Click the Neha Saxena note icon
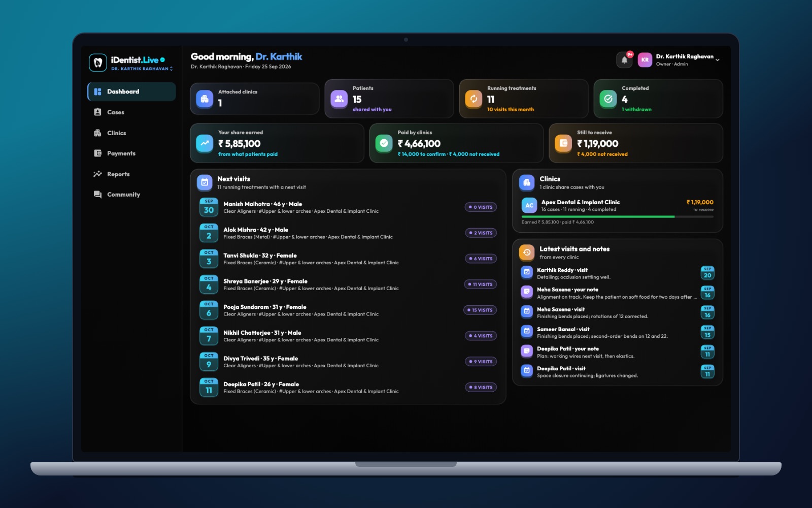Image resolution: width=812 pixels, height=508 pixels. point(527,293)
